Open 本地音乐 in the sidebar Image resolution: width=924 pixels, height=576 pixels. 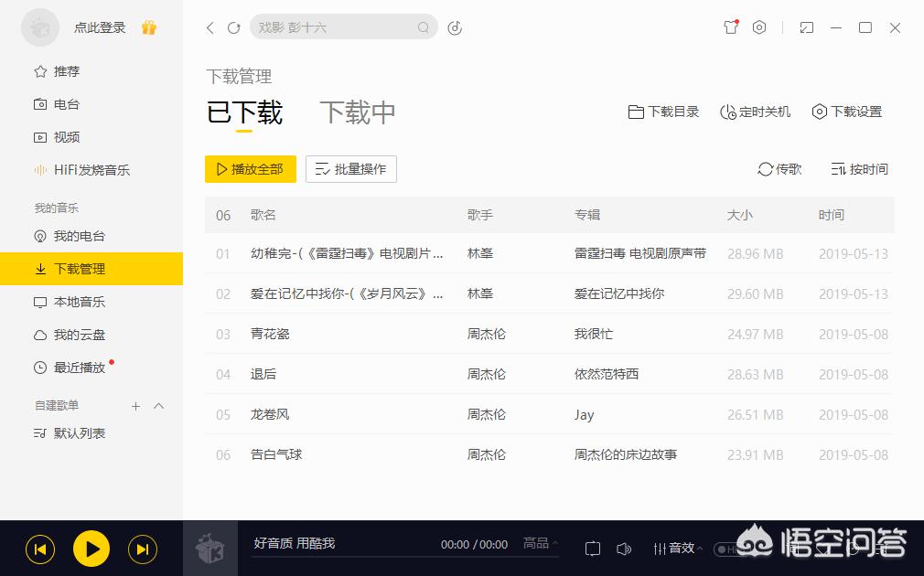coord(70,302)
